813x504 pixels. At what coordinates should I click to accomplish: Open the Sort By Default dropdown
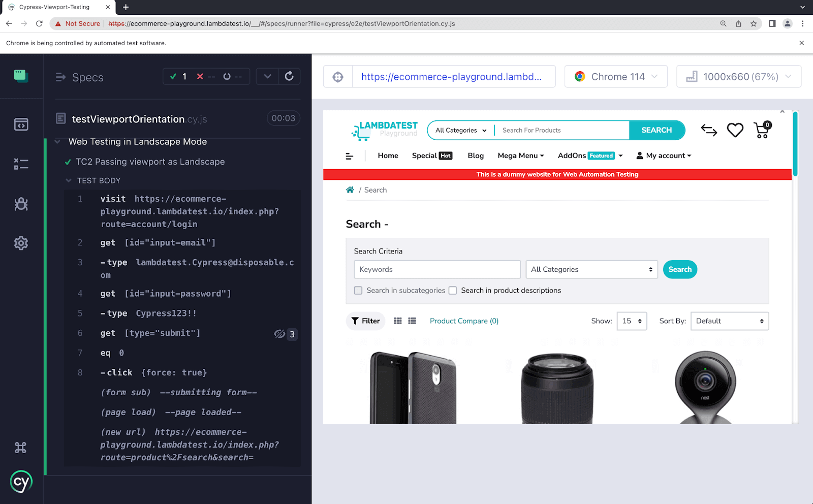(729, 321)
